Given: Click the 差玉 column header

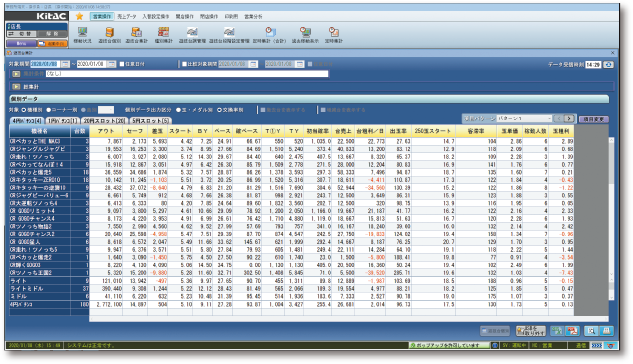Looking at the screenshot, I should tap(157, 131).
